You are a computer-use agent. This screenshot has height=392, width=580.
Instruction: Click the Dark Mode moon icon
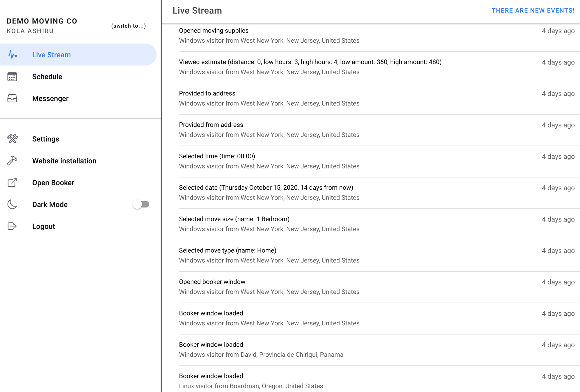(12, 204)
